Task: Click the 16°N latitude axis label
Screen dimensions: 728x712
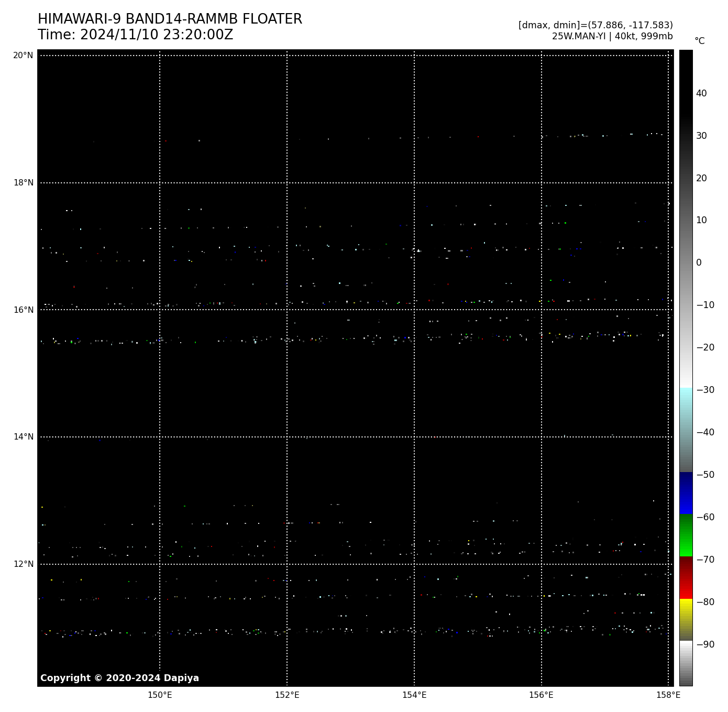Action: (x=23, y=310)
